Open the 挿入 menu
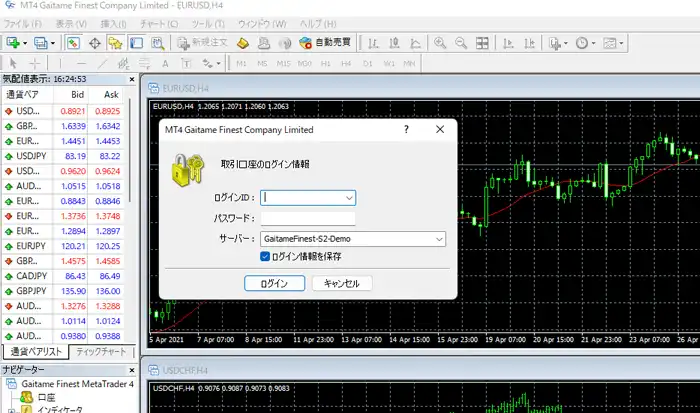The image size is (700, 413). pos(113,24)
